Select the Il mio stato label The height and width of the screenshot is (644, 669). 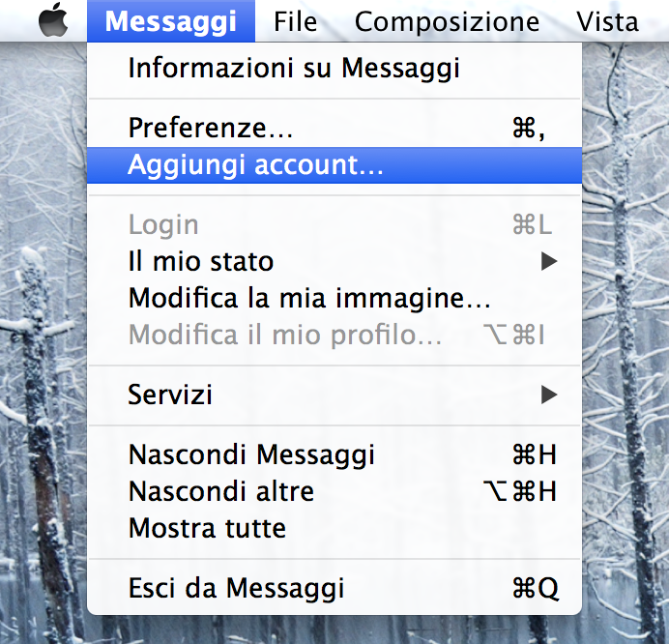click(201, 261)
